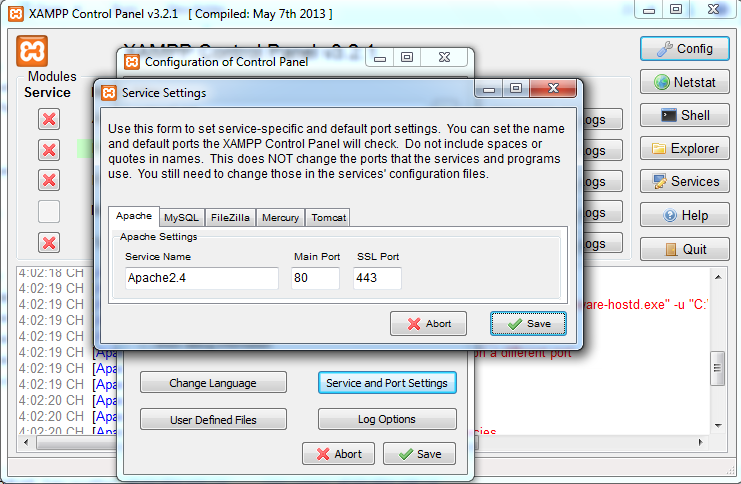The width and height of the screenshot is (741, 484).
Task: Open the Explorer button
Action: pos(684,148)
